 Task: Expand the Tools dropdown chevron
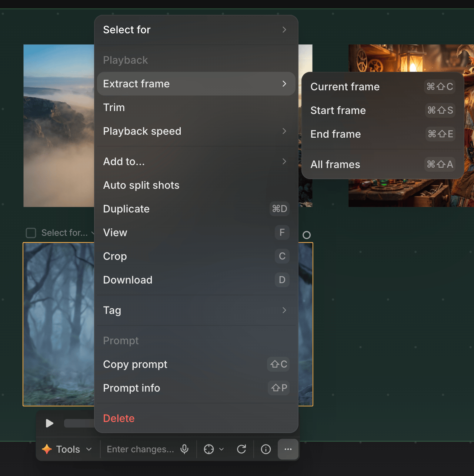pos(89,449)
